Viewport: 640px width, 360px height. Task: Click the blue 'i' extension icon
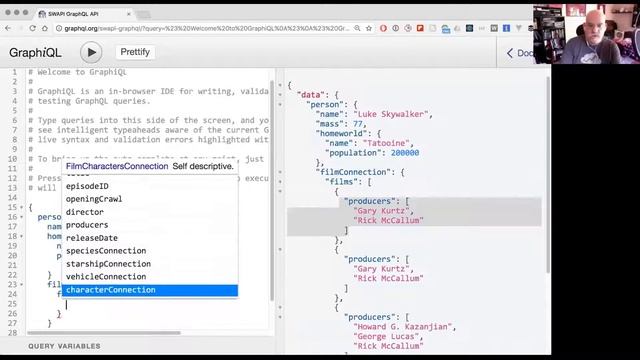507,28
